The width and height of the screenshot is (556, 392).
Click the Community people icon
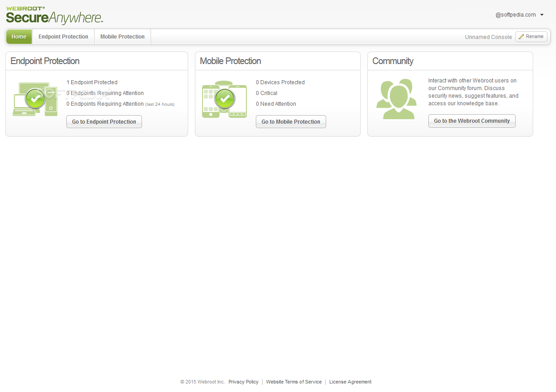pos(397,99)
